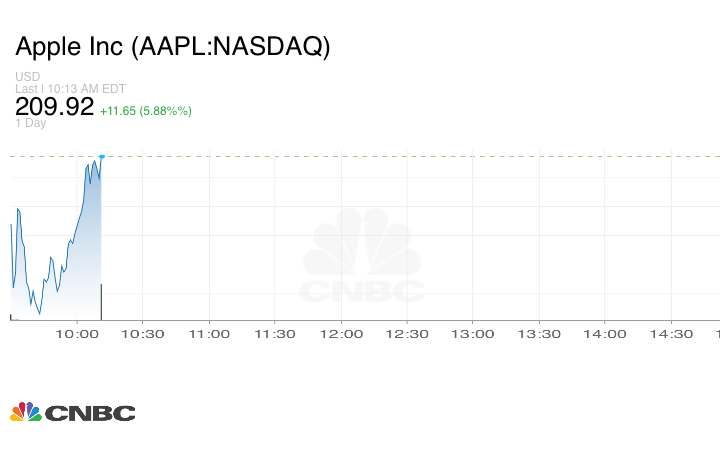Screen dimensions: 720x450
Task: Select the 1 Day range label
Action: pos(30,124)
